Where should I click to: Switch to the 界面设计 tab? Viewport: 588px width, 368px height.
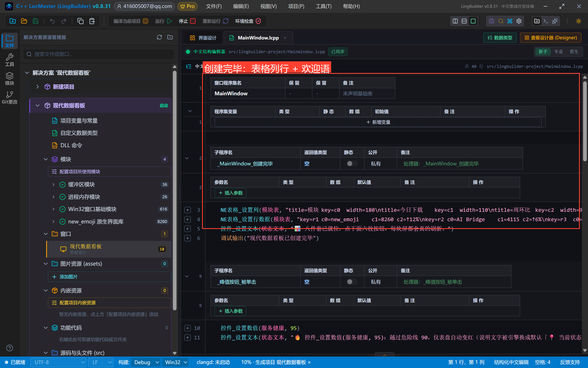click(203, 38)
